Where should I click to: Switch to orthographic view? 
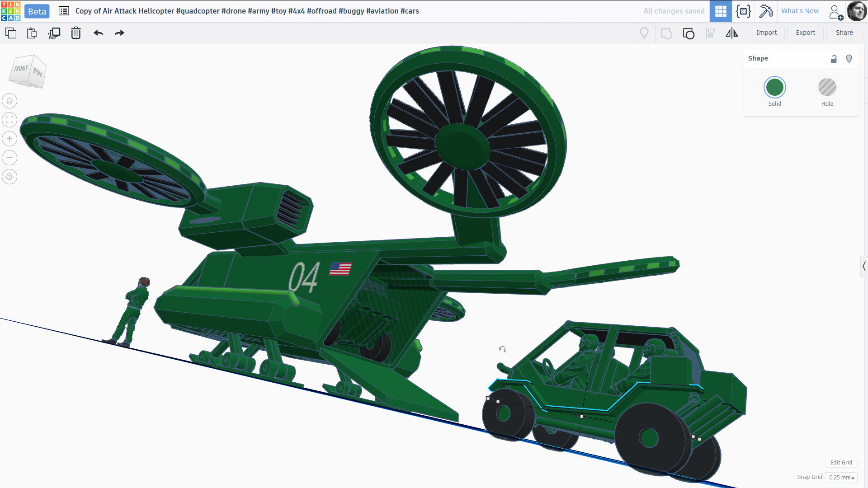[9, 177]
